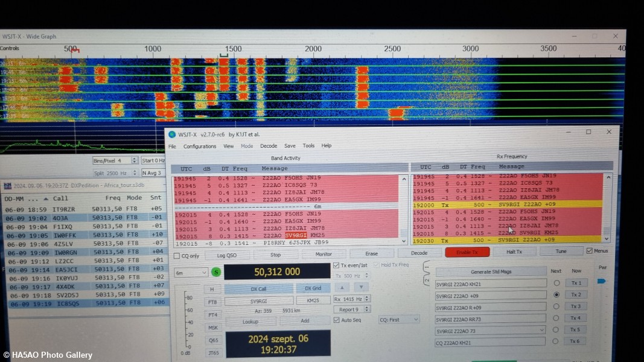Screen dimensions: 644x362
Task: Adjust Bins/Pixel spinner in Wide Graph
Action: (135, 160)
